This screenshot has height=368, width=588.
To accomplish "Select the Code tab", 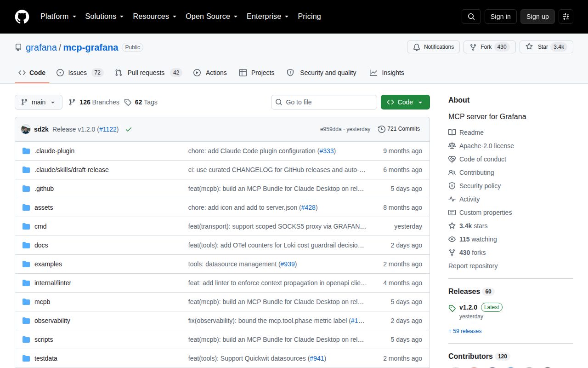I will [32, 73].
